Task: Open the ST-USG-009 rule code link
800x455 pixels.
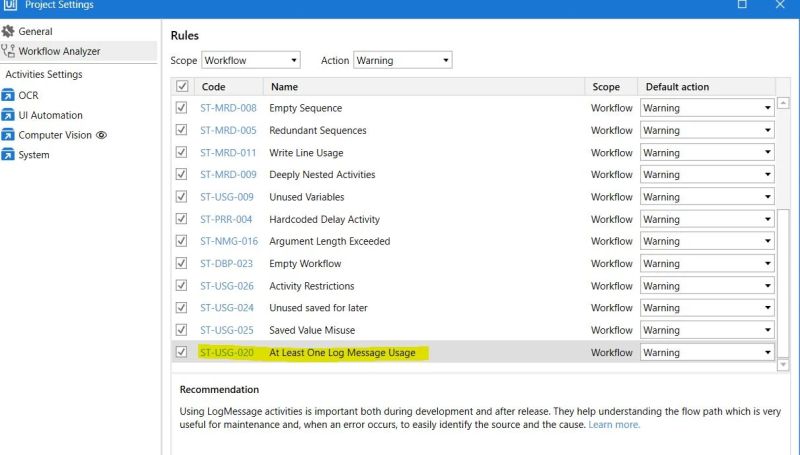Action: (x=227, y=197)
